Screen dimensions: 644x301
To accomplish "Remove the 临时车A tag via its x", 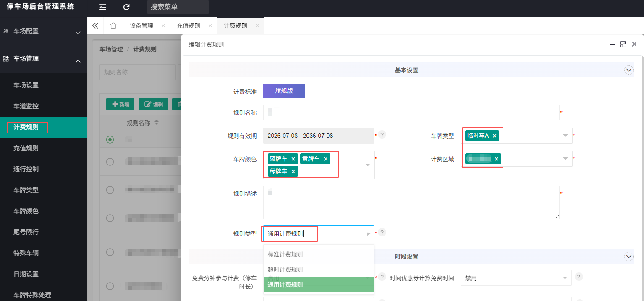I will (495, 136).
